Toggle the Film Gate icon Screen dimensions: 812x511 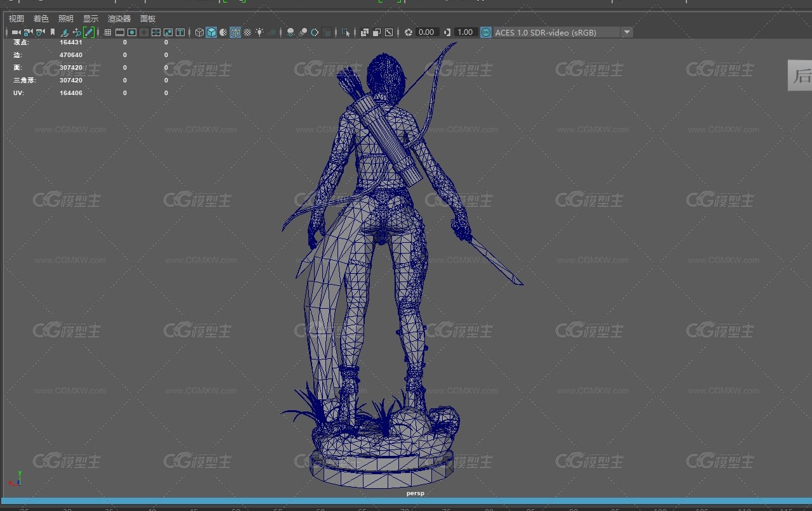pos(120,32)
